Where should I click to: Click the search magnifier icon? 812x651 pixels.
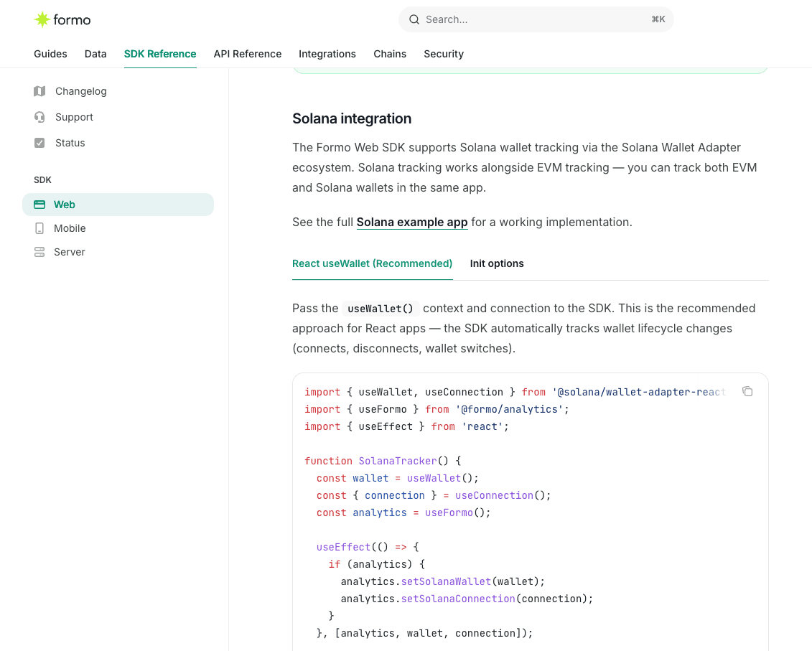(x=414, y=19)
